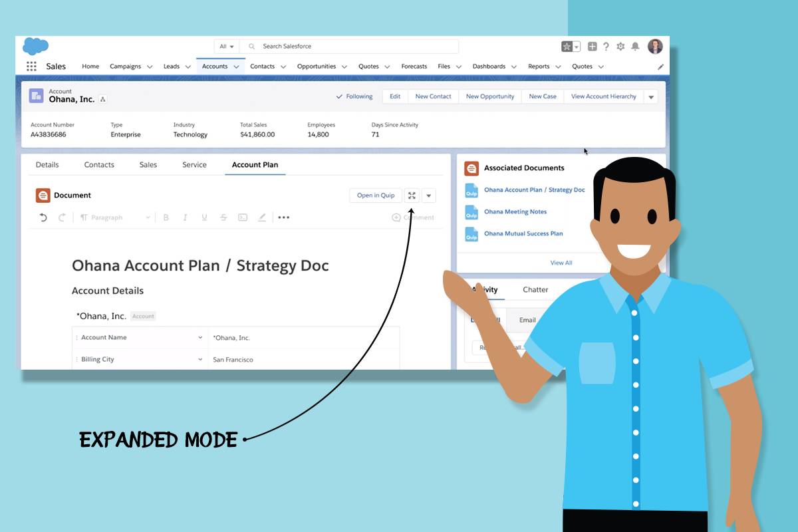Undo the last document edit
This screenshot has width=798, height=532.
(43, 217)
